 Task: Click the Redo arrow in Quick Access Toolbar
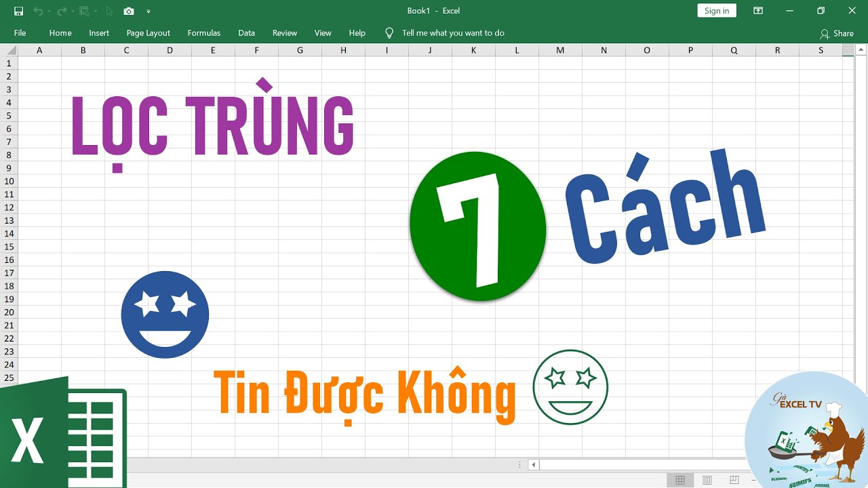coord(62,11)
